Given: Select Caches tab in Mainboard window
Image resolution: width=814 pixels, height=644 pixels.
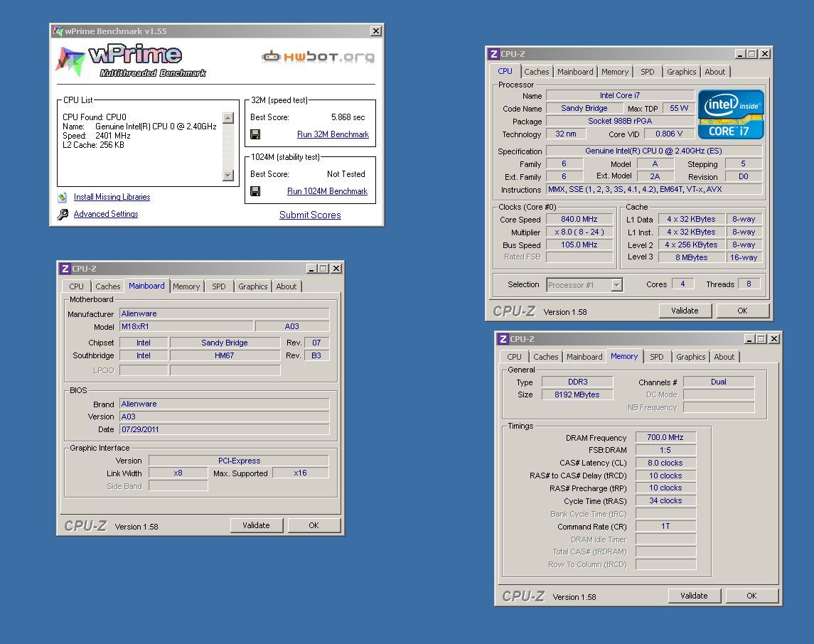Looking at the screenshot, I should click(108, 286).
